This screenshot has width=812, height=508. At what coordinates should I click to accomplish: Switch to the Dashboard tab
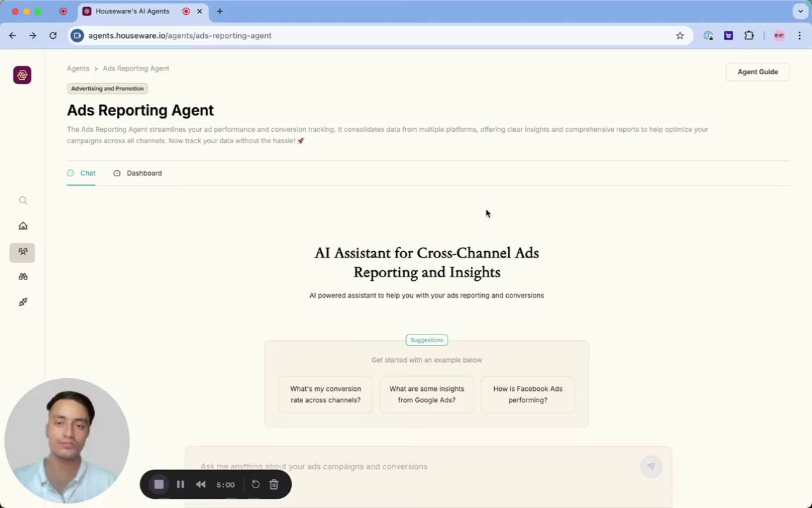137,173
